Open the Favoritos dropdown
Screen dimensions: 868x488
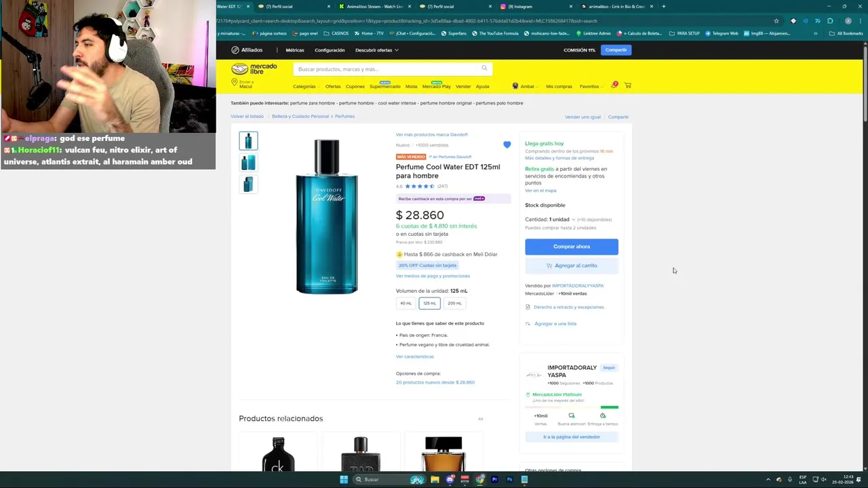pos(591,87)
